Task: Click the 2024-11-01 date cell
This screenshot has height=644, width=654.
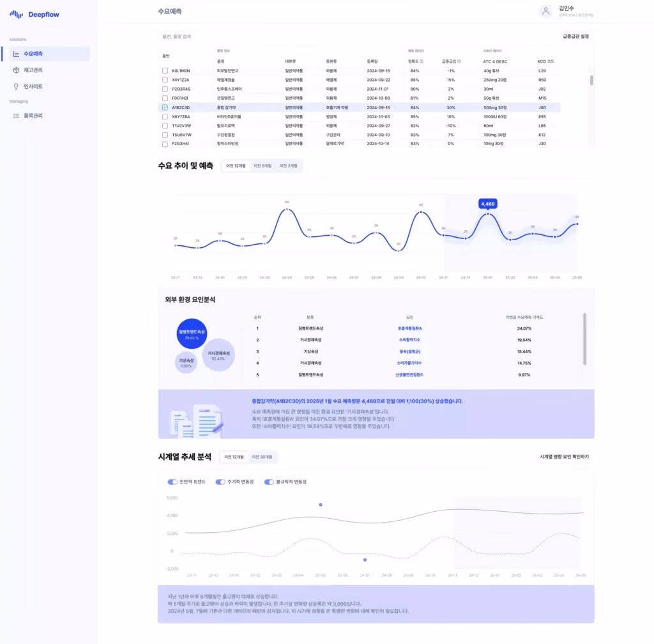Action: click(378, 89)
